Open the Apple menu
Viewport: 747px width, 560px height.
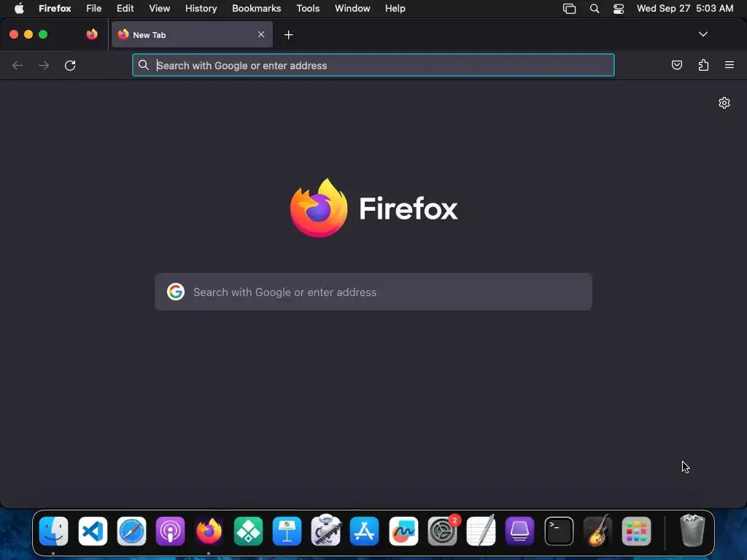(19, 9)
